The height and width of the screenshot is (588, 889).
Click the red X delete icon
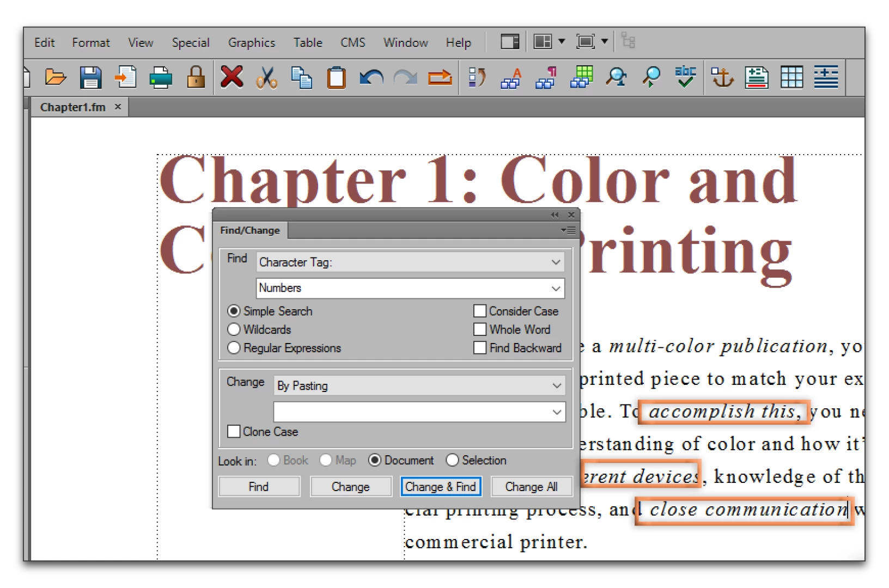pyautogui.click(x=232, y=77)
